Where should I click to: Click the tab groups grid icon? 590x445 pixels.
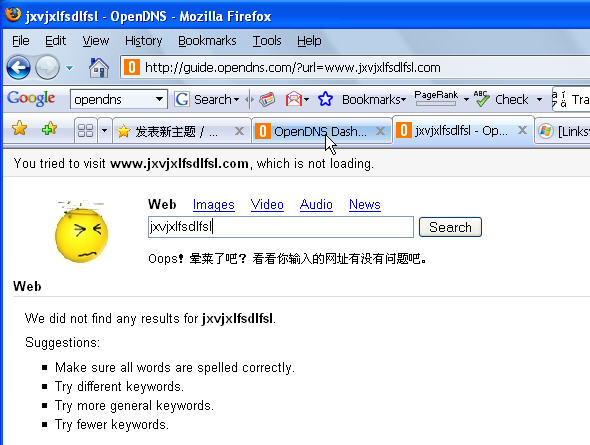point(85,131)
